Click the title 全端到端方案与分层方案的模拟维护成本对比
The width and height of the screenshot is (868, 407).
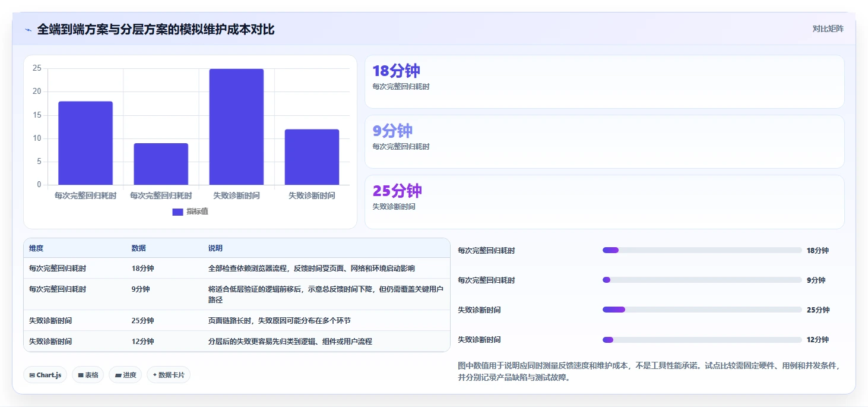click(x=156, y=29)
